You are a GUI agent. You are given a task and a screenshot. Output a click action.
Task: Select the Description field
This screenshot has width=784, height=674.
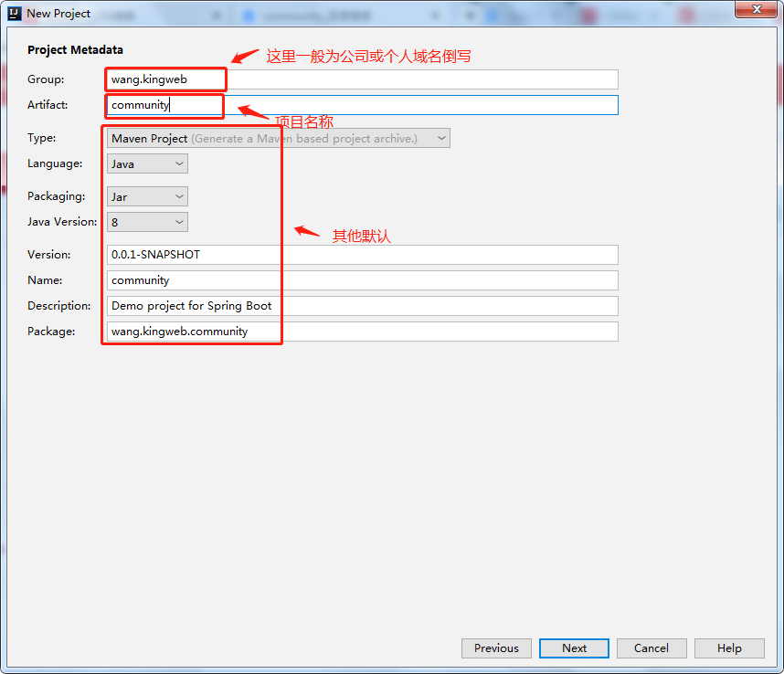coord(363,306)
